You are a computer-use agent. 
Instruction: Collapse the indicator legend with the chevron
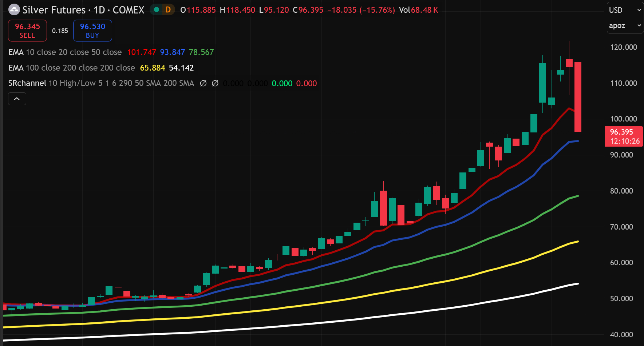click(x=17, y=99)
